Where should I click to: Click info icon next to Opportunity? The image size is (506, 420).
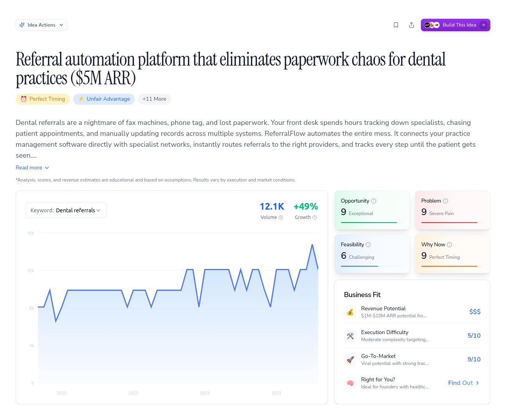pos(374,201)
